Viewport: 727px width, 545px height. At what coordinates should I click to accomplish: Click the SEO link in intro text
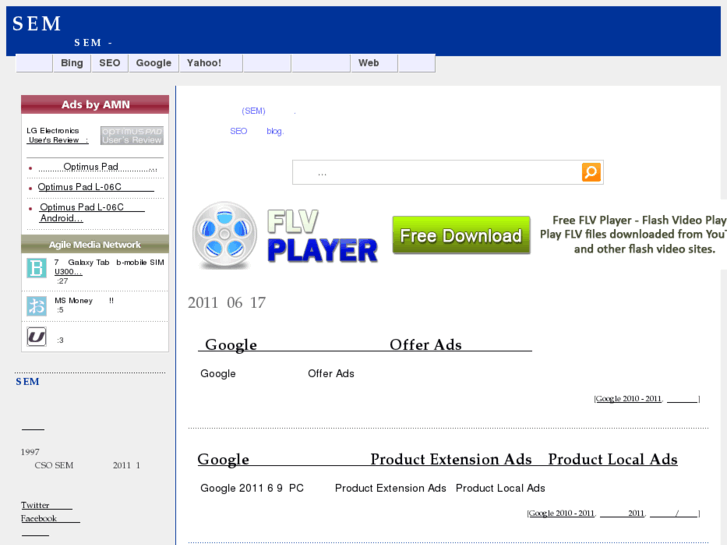pos(238,131)
